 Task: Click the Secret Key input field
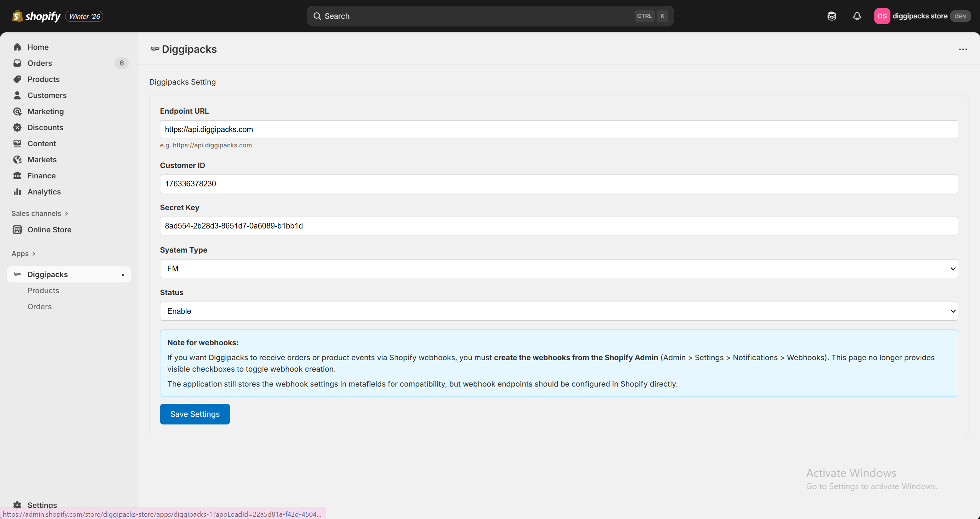pyautogui.click(x=559, y=226)
